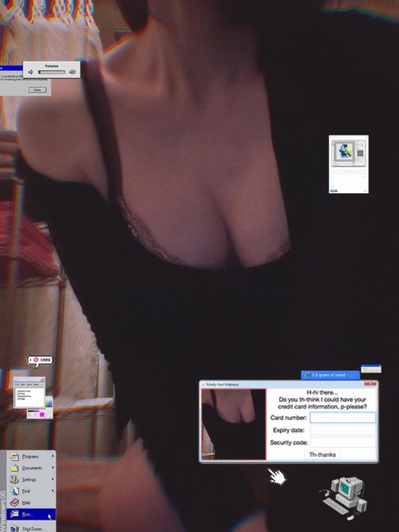Click the Th-thanks button
Image resolution: width=399 pixels, height=532 pixels.
click(x=322, y=454)
